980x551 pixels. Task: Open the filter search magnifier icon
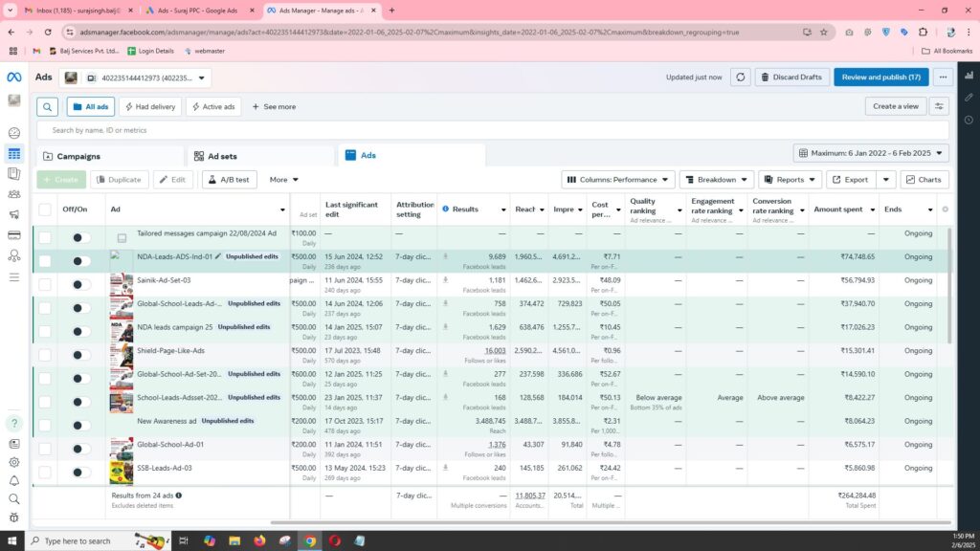(47, 106)
